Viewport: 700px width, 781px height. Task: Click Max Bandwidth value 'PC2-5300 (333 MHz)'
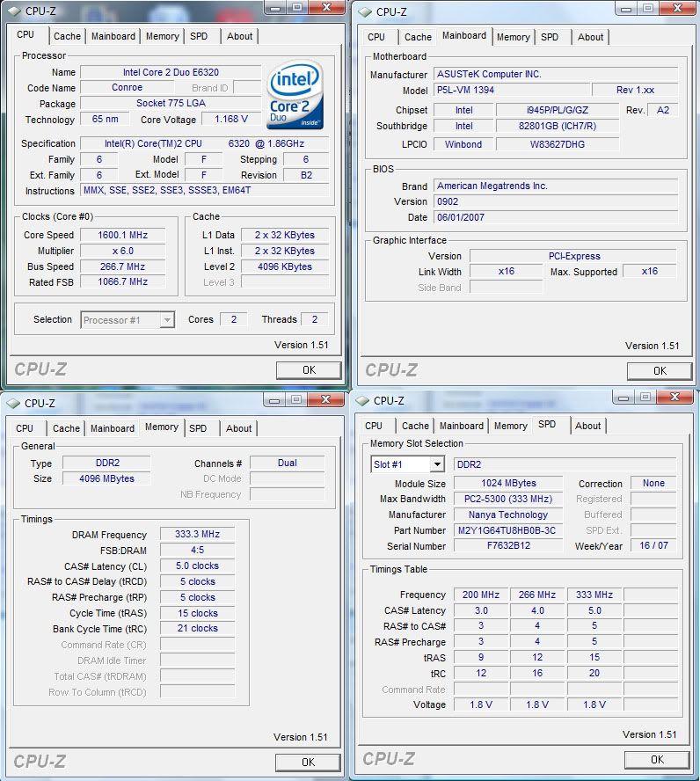point(508,499)
